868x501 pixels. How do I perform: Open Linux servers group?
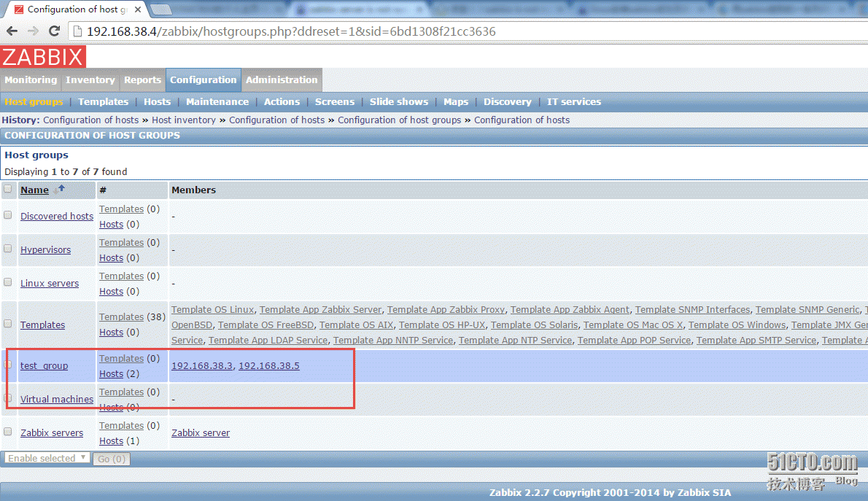[50, 284]
